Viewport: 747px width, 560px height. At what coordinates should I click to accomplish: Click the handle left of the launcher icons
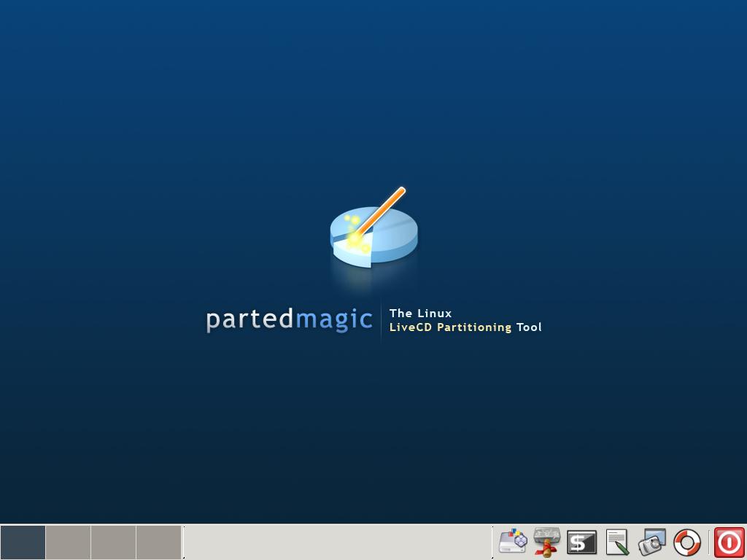point(493,542)
